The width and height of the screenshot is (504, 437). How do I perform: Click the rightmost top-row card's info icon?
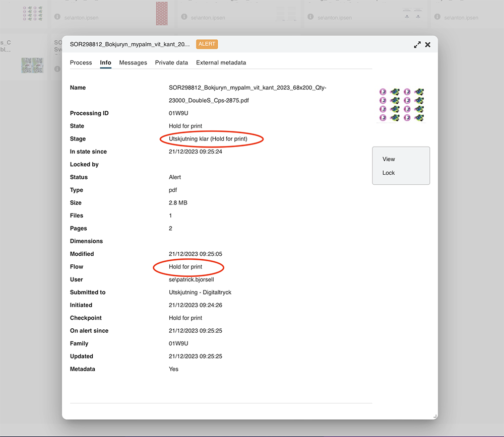tap(437, 18)
